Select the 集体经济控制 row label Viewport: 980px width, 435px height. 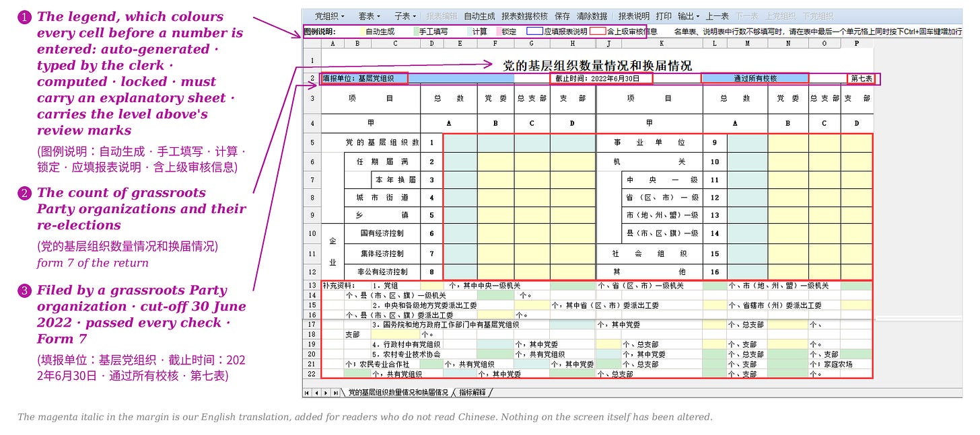click(x=382, y=253)
